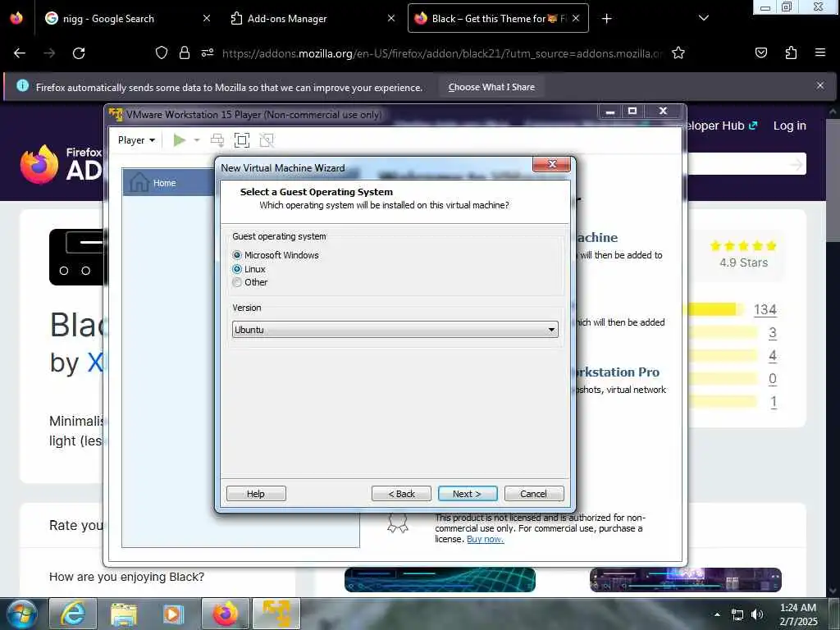Click the Firefox taskbar icon

point(225,614)
